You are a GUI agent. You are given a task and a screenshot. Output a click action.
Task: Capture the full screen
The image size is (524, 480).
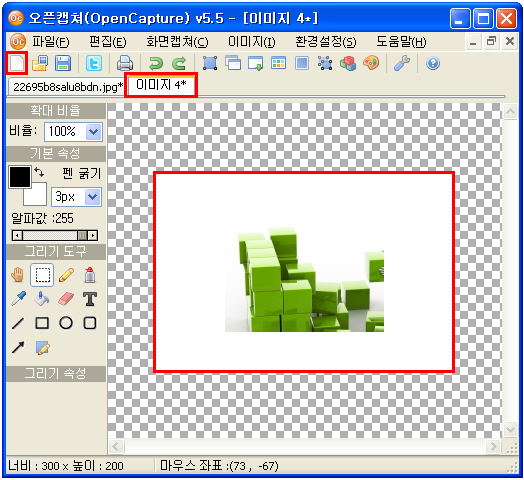click(x=302, y=63)
